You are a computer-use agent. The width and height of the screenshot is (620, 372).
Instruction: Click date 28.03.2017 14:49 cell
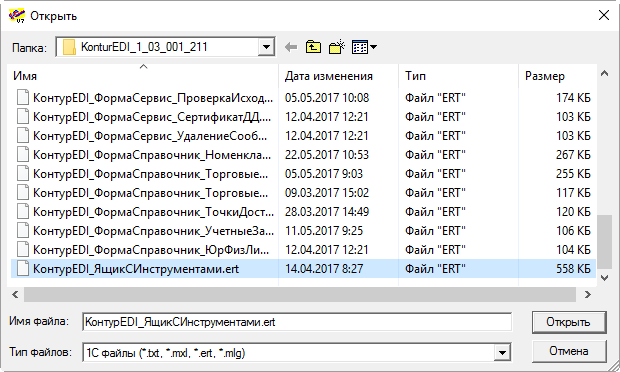tap(327, 211)
